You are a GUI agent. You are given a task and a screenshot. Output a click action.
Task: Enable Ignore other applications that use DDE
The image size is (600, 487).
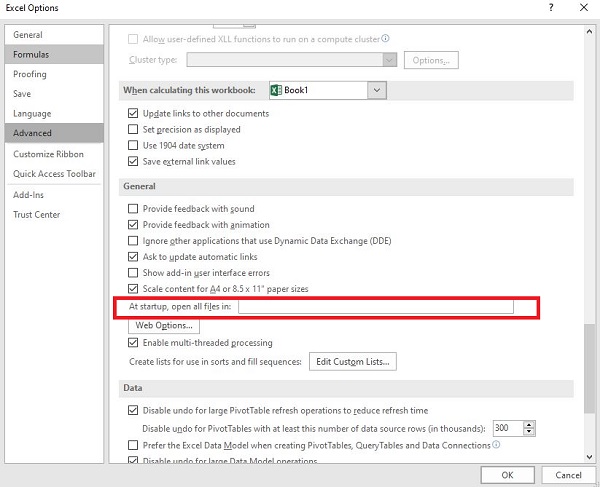click(133, 241)
